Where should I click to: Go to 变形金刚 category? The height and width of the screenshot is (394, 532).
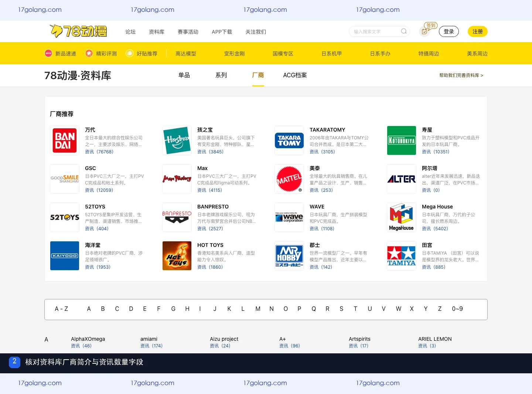pos(234,54)
